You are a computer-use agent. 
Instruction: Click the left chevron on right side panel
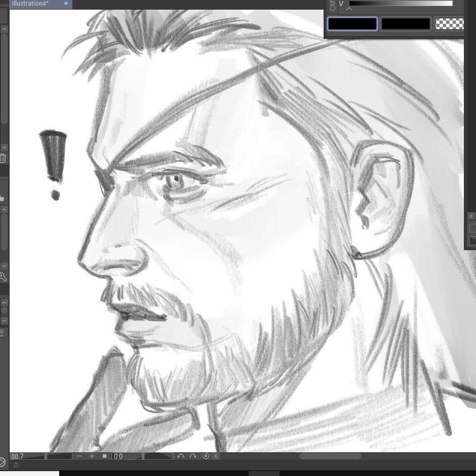tap(471, 216)
